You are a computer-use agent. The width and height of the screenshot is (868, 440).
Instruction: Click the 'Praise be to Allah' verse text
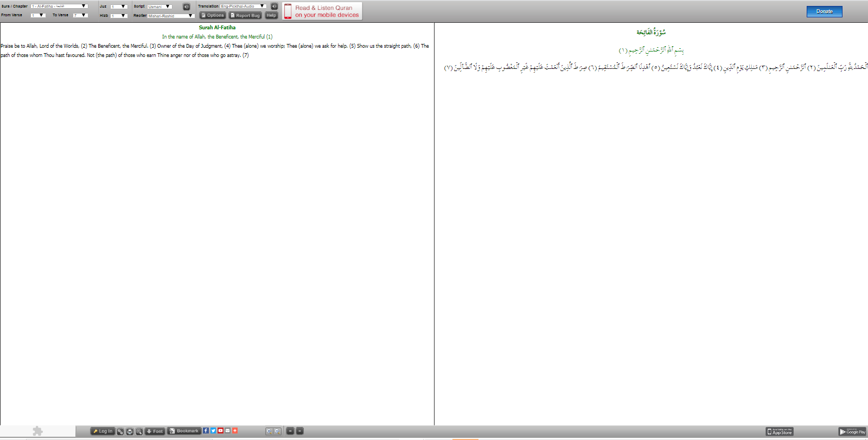(x=215, y=50)
